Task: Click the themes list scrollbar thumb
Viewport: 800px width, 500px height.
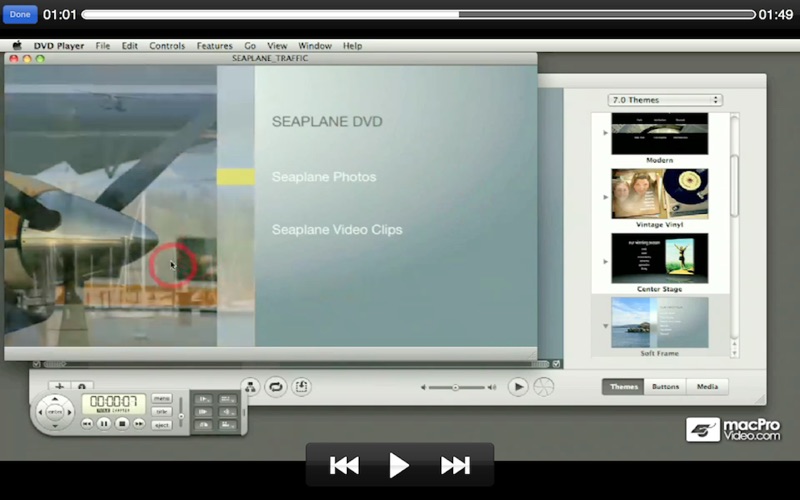Action: coord(734,186)
